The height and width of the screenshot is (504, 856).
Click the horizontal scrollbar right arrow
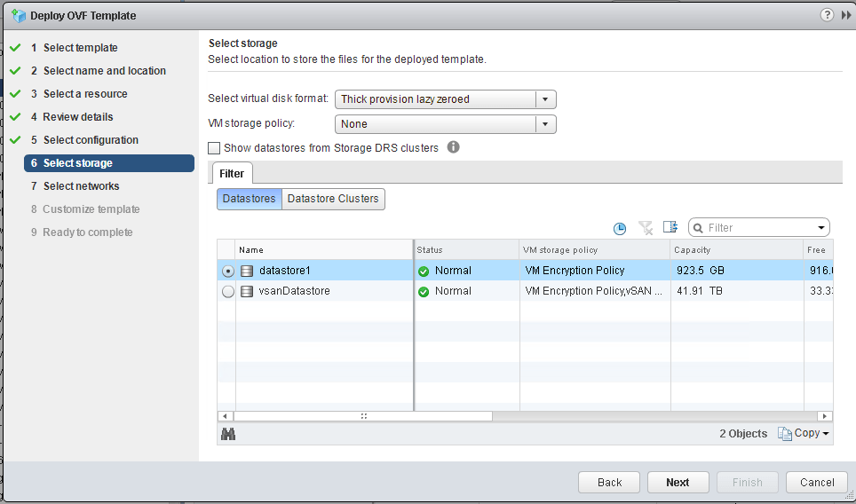(x=826, y=415)
